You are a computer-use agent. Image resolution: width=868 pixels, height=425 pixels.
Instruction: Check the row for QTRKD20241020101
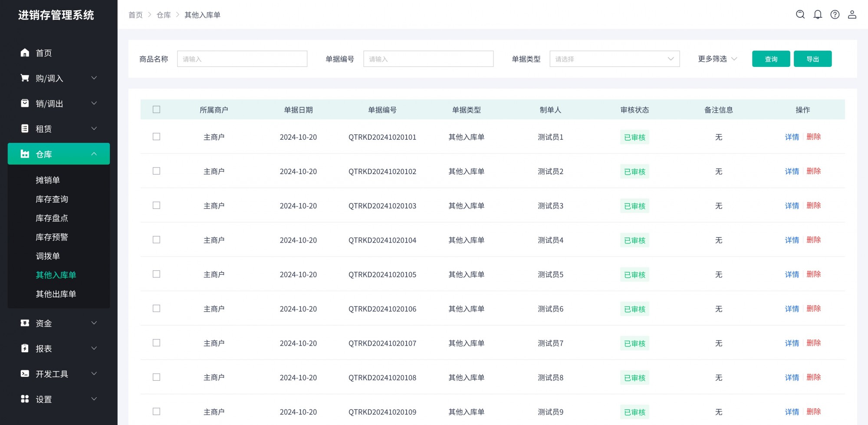(x=156, y=137)
